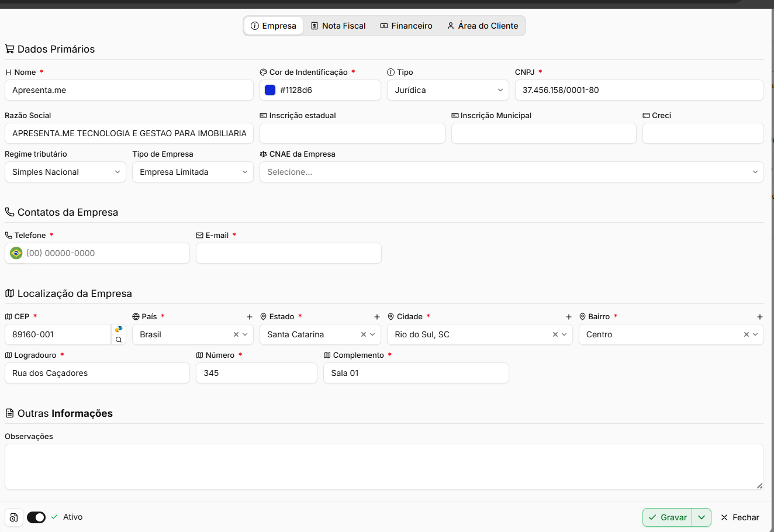Click the Inscrição Municipal field
Screen dimensions: 774x532
pyautogui.click(x=544, y=133)
